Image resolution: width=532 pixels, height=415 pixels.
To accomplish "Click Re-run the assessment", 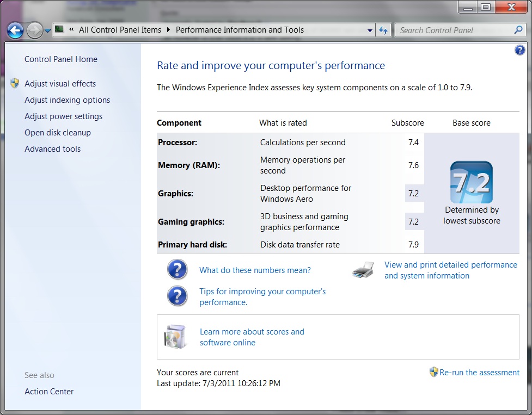I will [479, 373].
